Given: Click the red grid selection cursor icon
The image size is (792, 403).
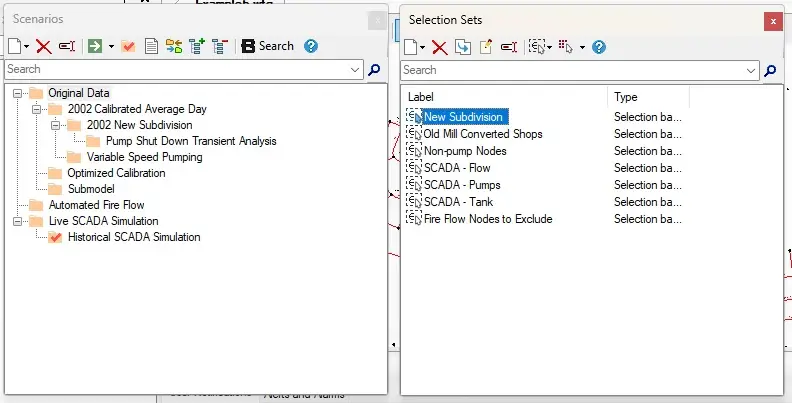Looking at the screenshot, I should (x=566, y=47).
